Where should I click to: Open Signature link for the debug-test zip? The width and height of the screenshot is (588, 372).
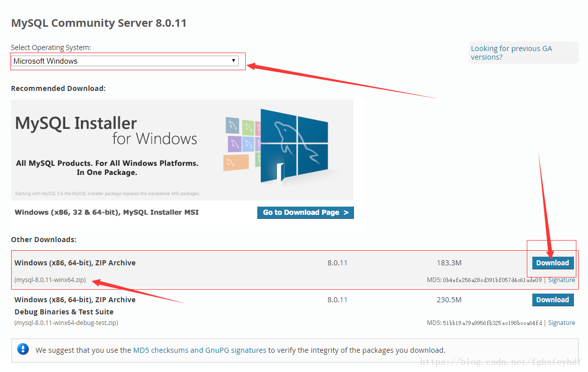(561, 323)
